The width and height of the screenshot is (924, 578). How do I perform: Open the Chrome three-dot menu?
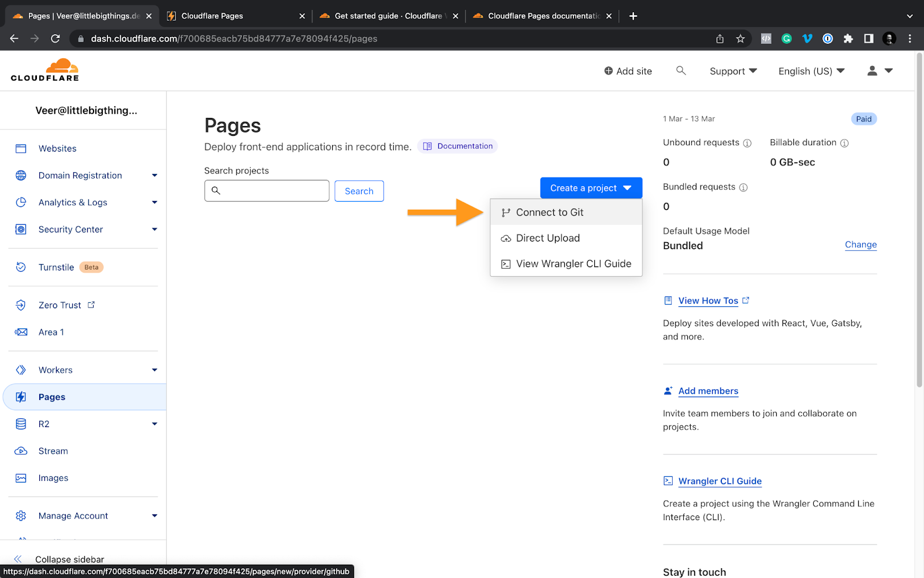pyautogui.click(x=910, y=39)
